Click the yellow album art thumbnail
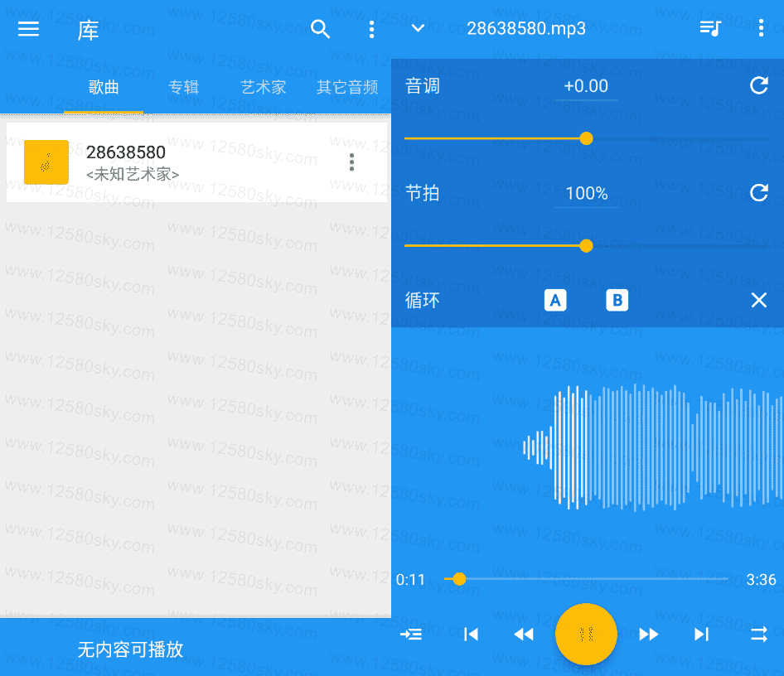 click(x=46, y=162)
